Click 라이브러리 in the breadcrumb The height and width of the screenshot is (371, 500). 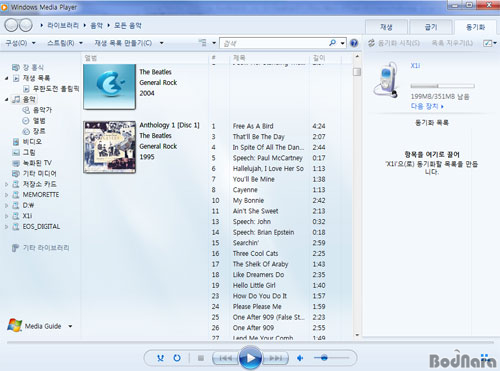click(63, 25)
